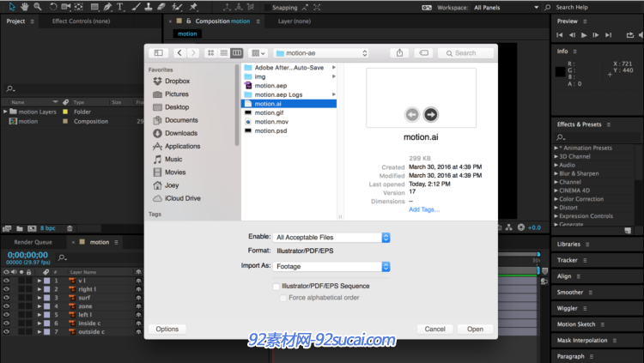The height and width of the screenshot is (363, 644).
Task: Jump to last frame in Preview panel
Action: coord(608,35)
